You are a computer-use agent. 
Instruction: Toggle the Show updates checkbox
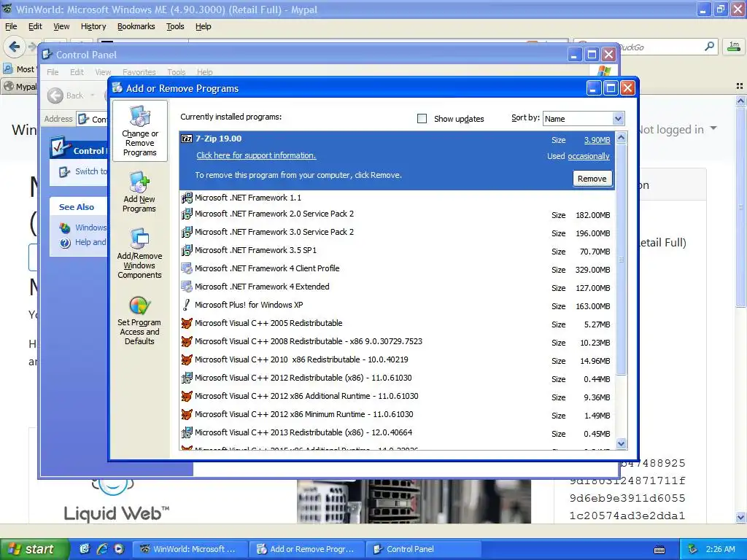point(422,118)
